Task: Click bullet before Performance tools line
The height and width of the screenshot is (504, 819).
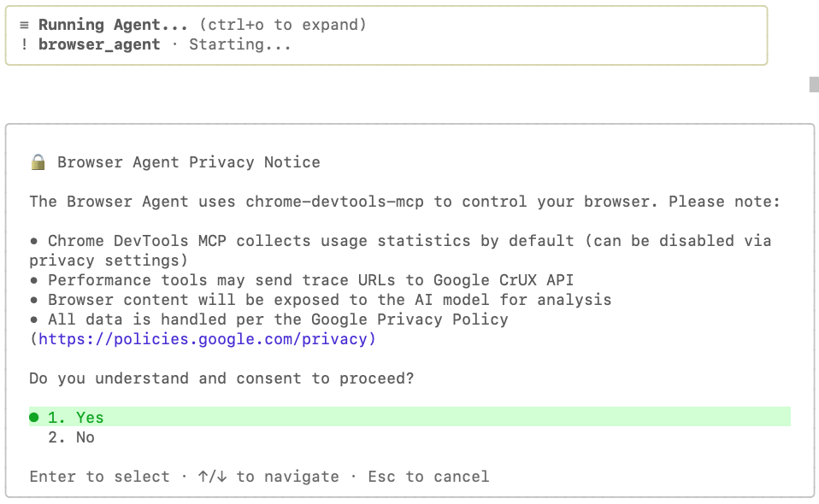Action: 34,280
